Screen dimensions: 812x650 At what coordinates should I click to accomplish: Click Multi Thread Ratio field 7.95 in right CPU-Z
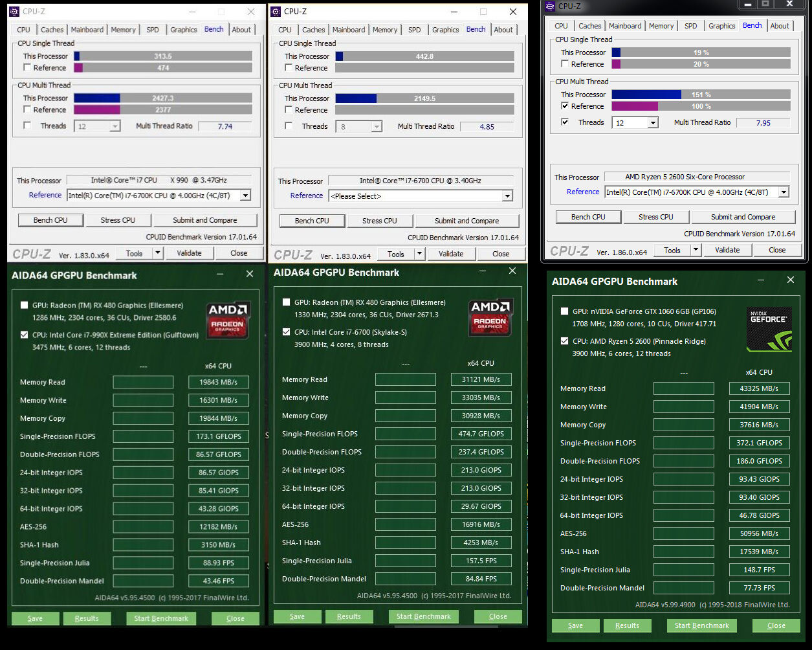pyautogui.click(x=763, y=122)
